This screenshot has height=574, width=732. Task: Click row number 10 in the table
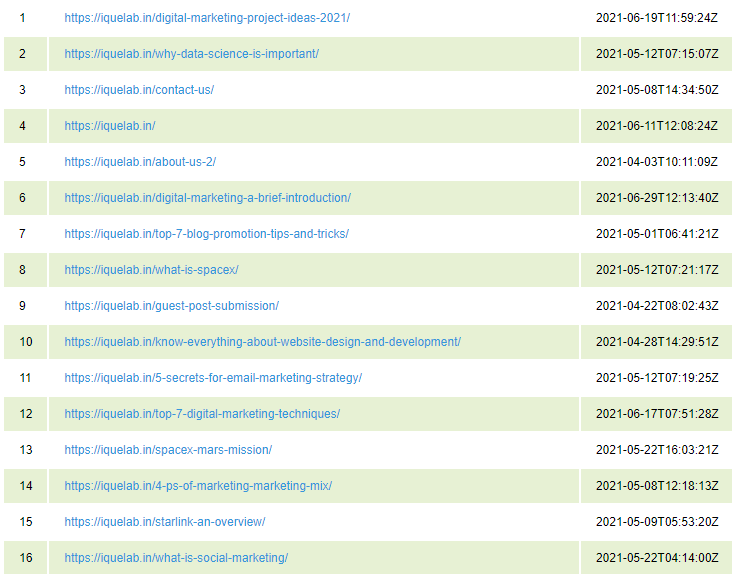click(x=25, y=342)
